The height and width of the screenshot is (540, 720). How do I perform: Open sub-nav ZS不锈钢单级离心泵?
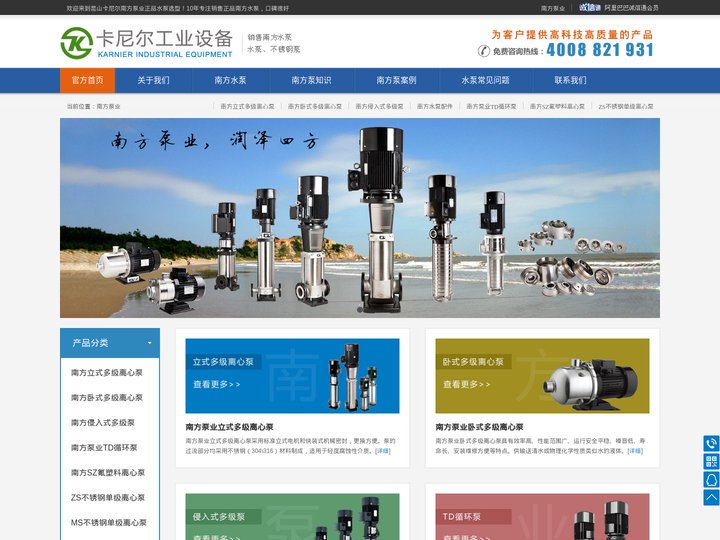click(625, 107)
